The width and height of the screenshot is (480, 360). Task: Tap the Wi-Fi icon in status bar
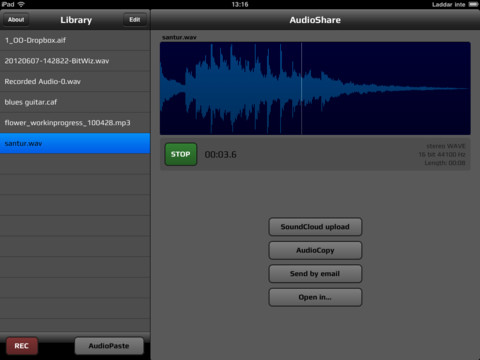(x=21, y=4)
